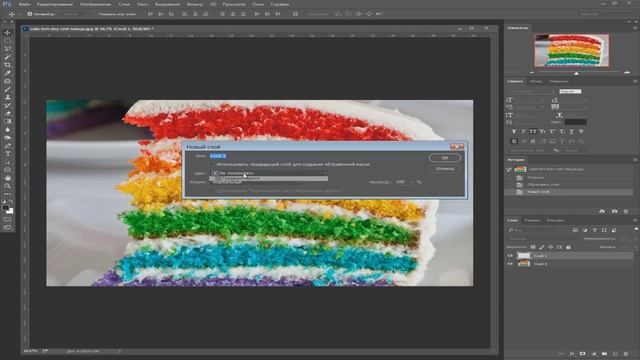Select the Hand tool
Image resolution: width=640 pixels, height=360 pixels.
[x=7, y=178]
